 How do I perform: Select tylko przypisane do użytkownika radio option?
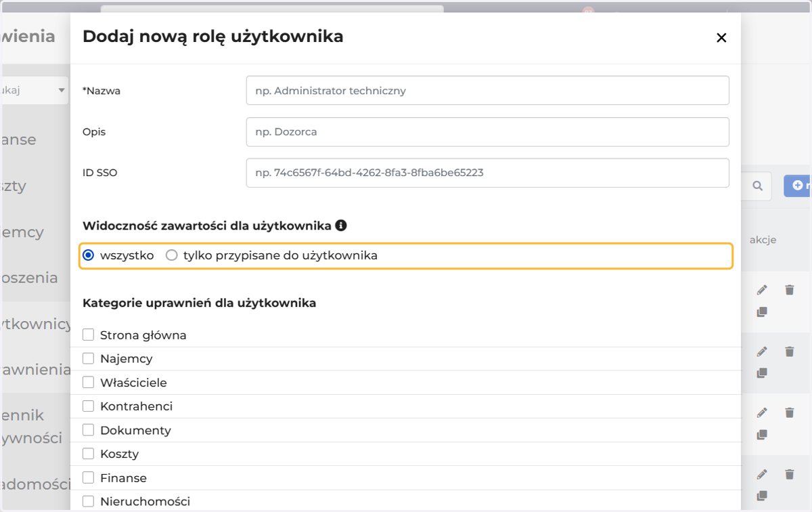(172, 255)
